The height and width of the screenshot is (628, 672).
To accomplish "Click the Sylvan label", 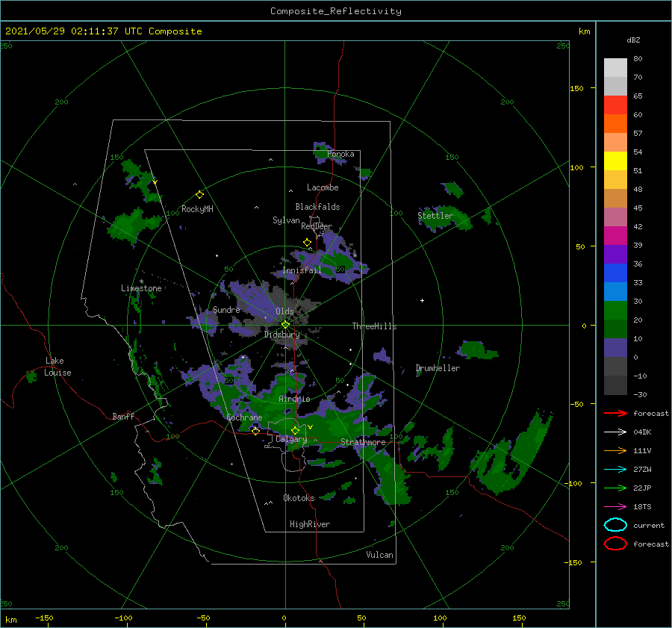I will tap(286, 220).
